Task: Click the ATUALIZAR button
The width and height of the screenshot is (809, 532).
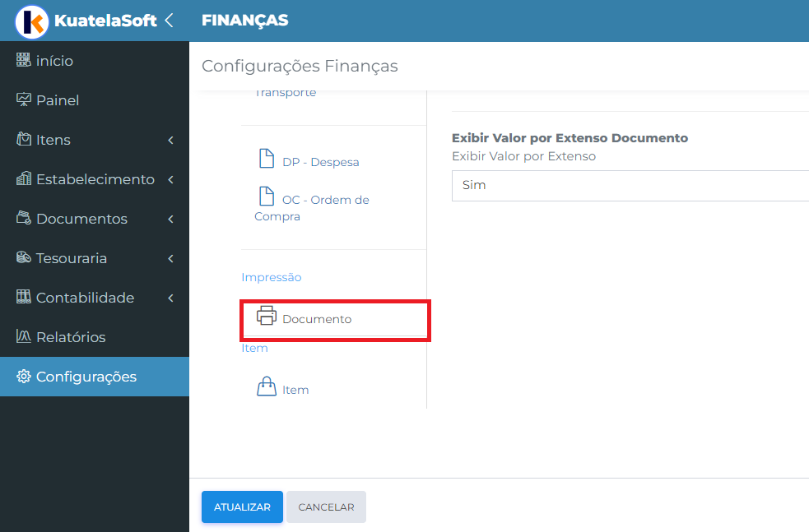Action: (242, 507)
